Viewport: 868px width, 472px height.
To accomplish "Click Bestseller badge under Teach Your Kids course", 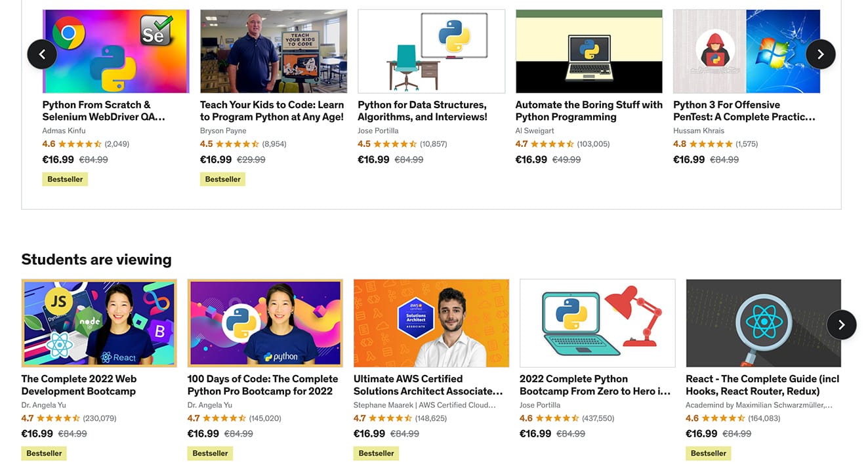I will [222, 179].
